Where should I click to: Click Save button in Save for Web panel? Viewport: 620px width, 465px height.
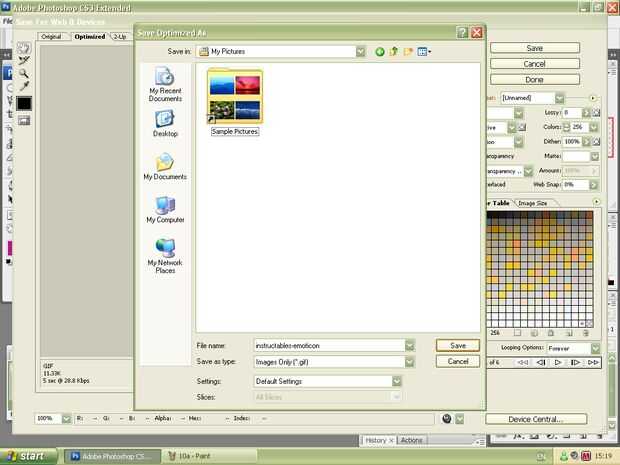535,48
